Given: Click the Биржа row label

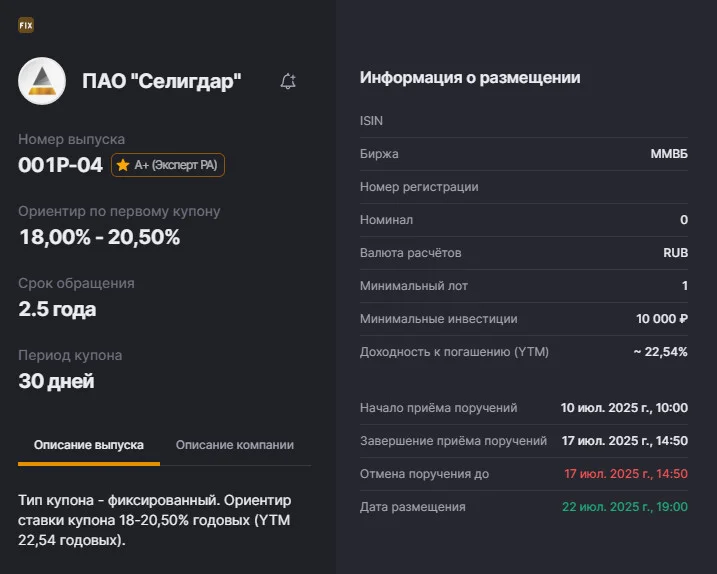Looking at the screenshot, I should click(x=379, y=154).
